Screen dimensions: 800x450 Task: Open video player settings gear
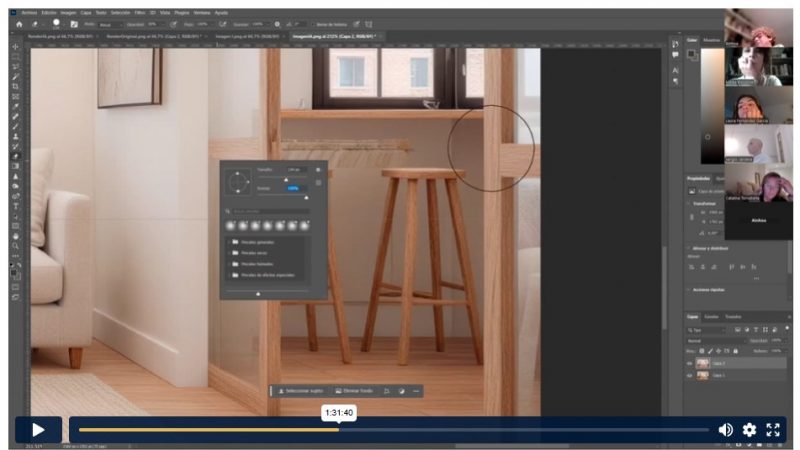pos(749,430)
